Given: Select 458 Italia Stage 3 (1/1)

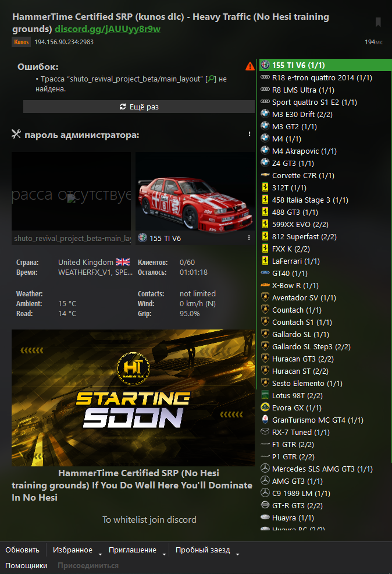Looking at the screenshot, I should pyautogui.click(x=326, y=200).
